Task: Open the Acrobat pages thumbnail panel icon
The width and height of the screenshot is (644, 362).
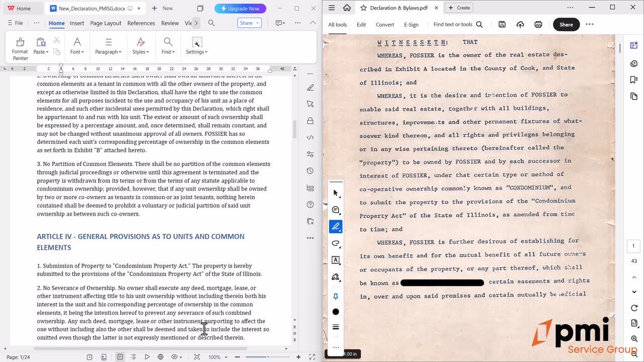Action: (634, 96)
